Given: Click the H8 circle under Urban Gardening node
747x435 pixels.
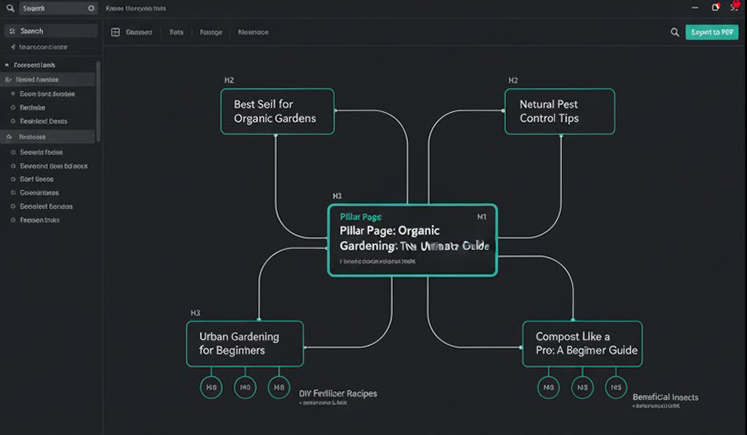Looking at the screenshot, I should coord(279,387).
